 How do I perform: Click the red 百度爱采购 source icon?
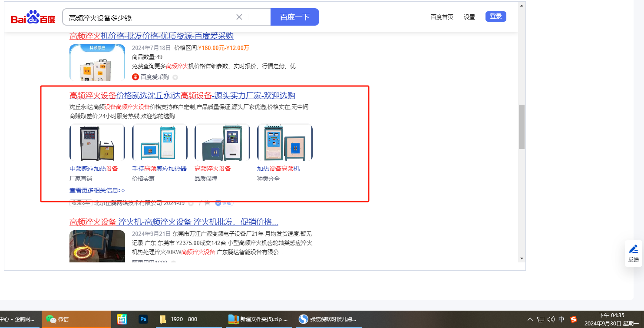coord(135,77)
